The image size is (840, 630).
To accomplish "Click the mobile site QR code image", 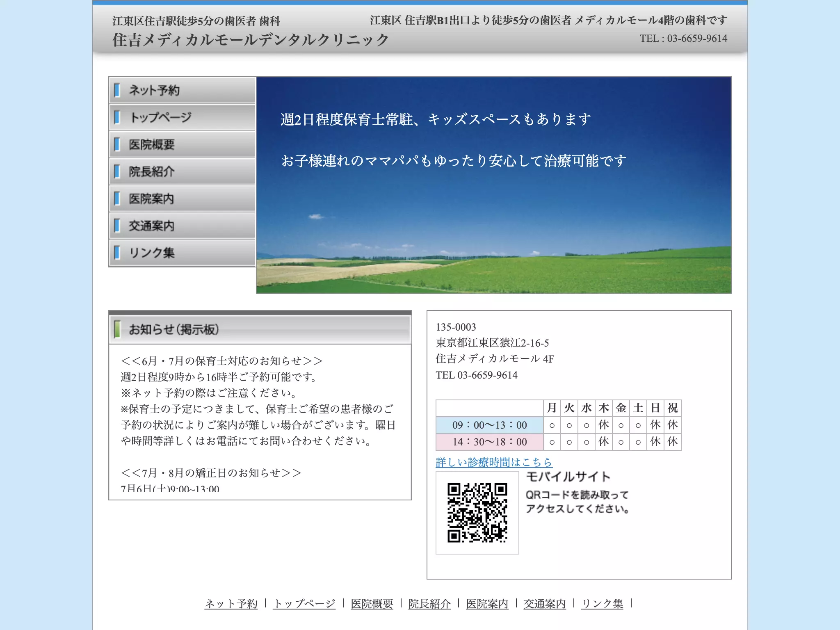I will [x=477, y=513].
